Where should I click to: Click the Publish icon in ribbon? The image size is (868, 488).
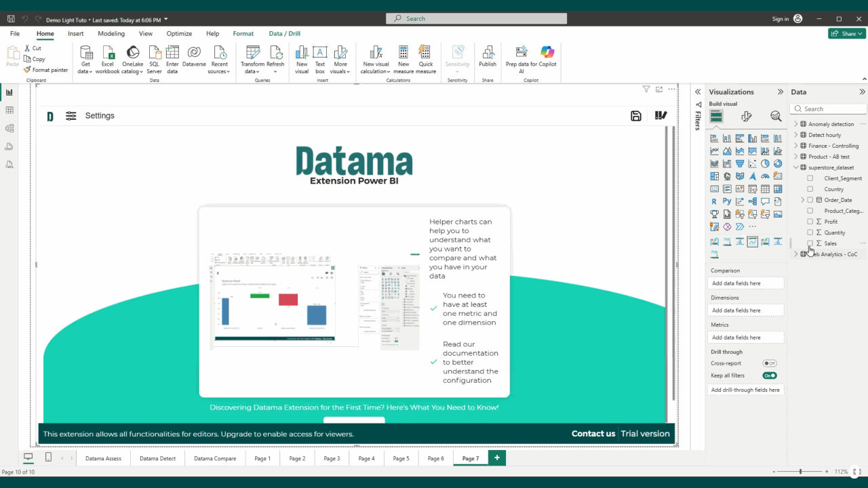tap(488, 53)
